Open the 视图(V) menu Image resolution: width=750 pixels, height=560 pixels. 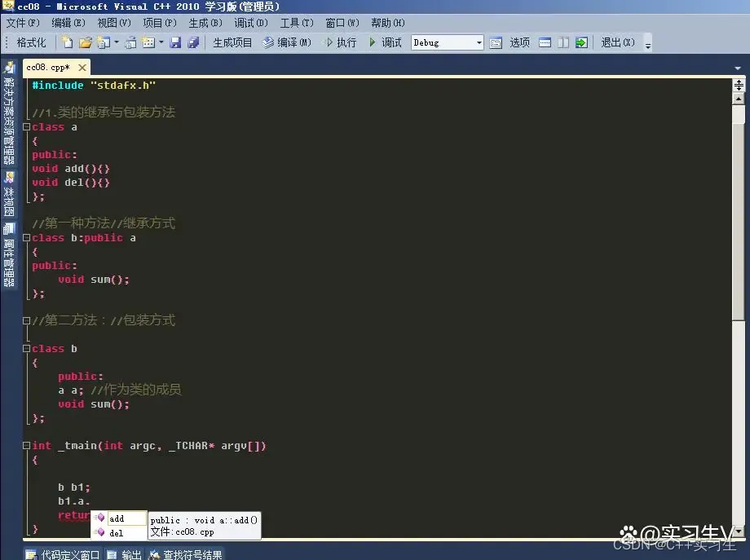tap(114, 23)
